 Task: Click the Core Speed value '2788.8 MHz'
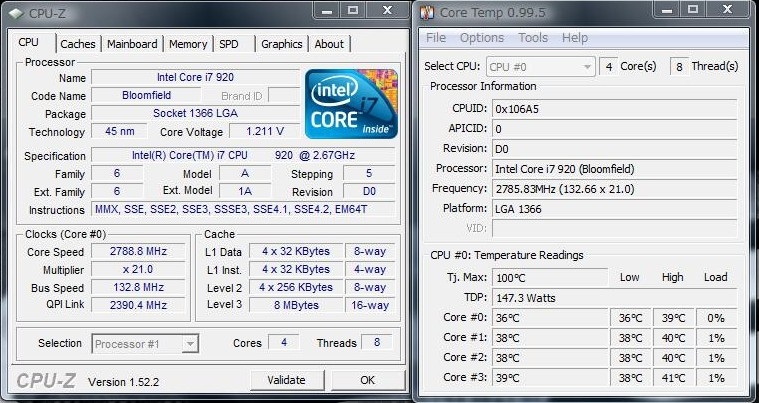pyautogui.click(x=138, y=252)
